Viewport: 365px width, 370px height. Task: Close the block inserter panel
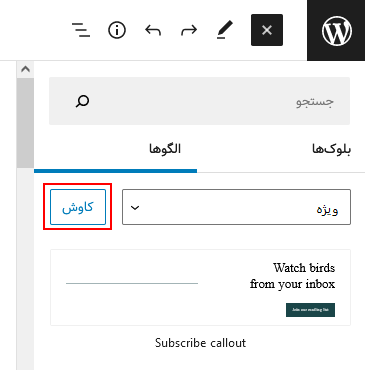click(x=267, y=30)
